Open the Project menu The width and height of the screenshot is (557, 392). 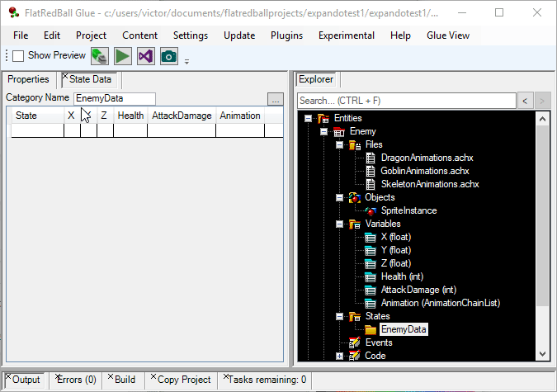[91, 35]
